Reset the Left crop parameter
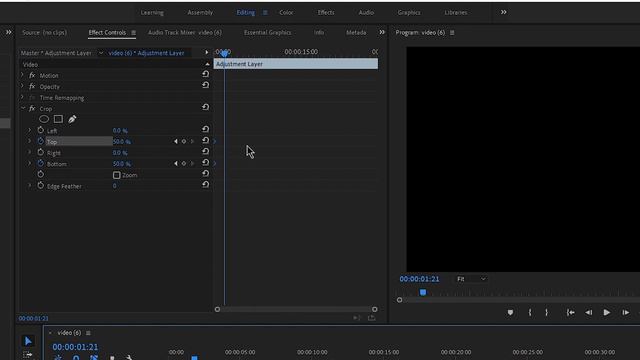 (x=205, y=129)
